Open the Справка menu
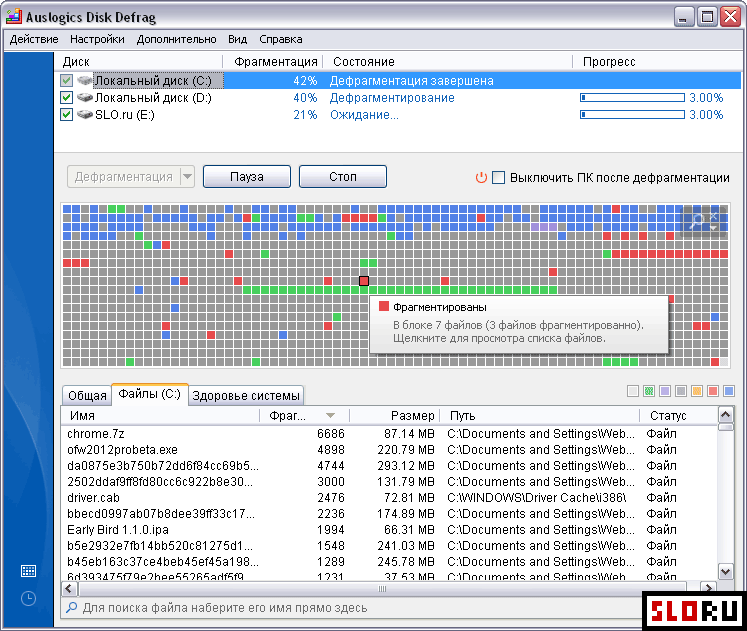Image resolution: width=747 pixels, height=631 pixels. pos(281,39)
